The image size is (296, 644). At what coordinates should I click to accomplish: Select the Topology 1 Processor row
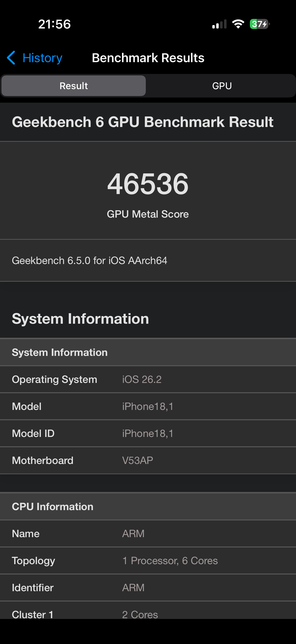click(148, 561)
